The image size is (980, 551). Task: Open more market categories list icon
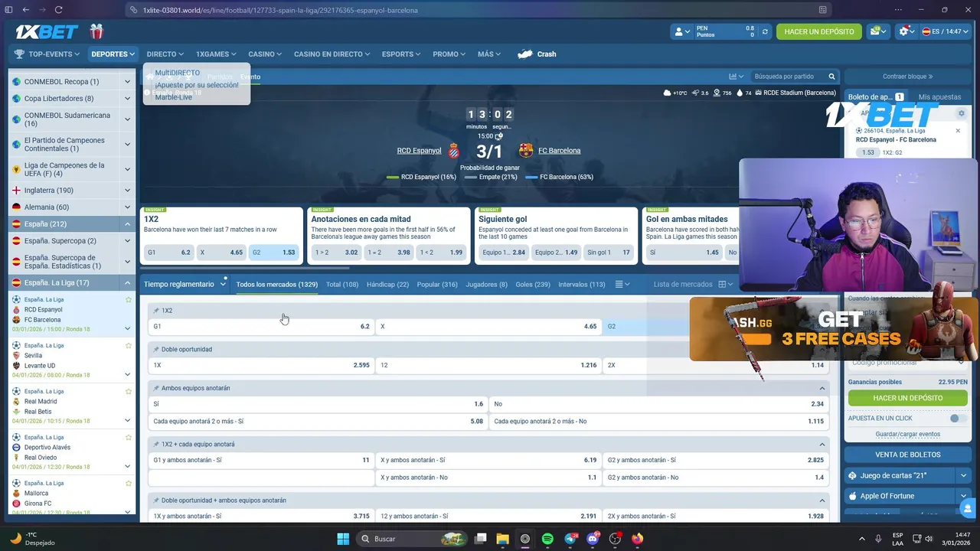tap(622, 285)
